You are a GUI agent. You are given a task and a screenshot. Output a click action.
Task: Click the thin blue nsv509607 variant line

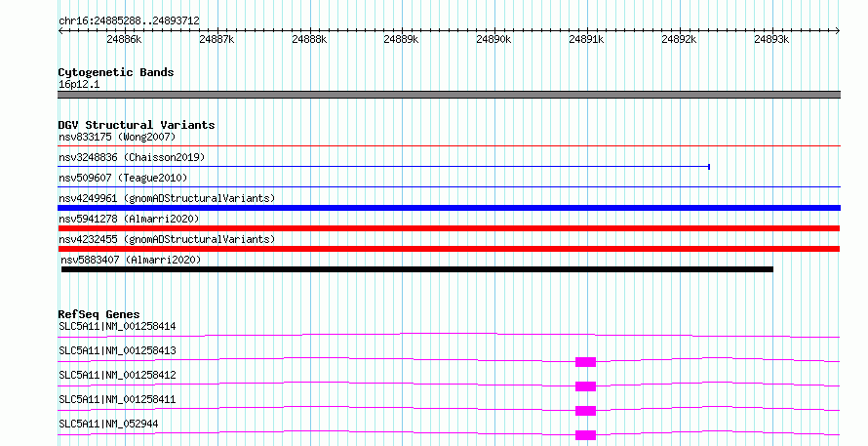point(449,187)
